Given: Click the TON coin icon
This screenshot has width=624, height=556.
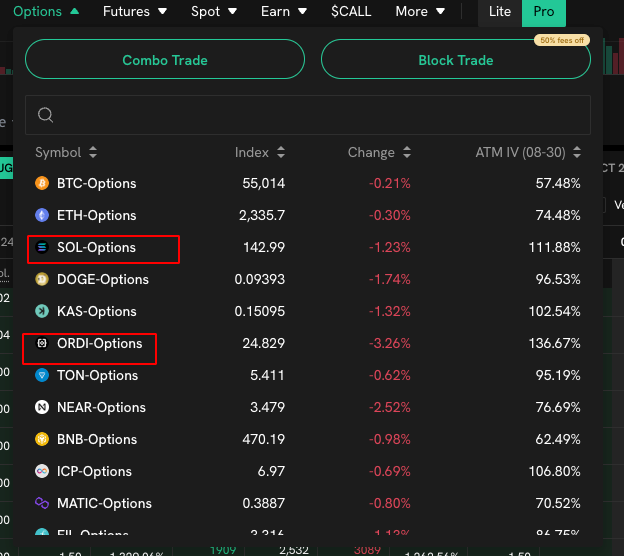Looking at the screenshot, I should 42,376.
